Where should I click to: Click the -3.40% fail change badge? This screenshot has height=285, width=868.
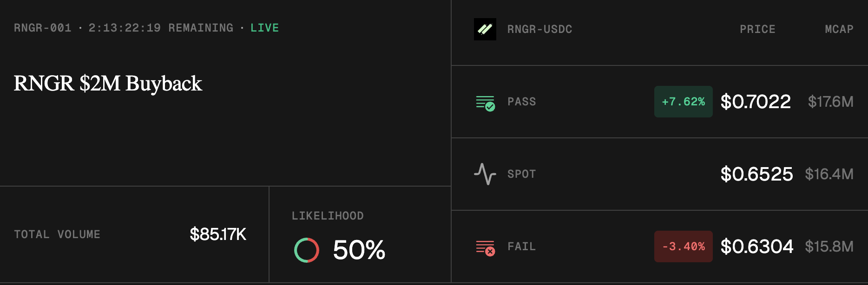683,246
